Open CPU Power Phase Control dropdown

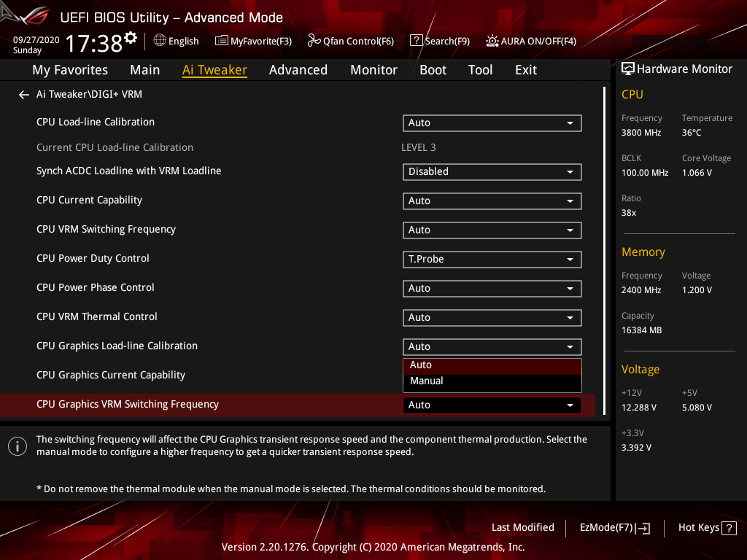point(492,289)
